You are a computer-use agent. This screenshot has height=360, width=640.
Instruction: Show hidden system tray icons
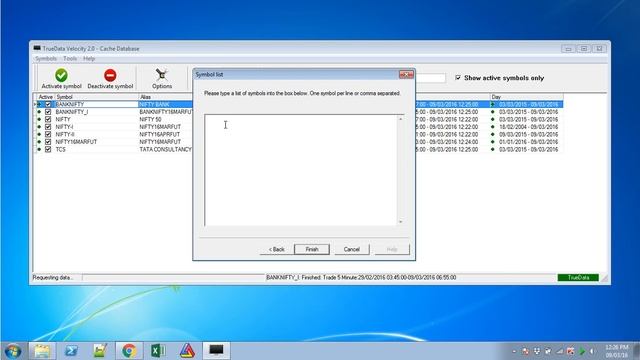514,351
